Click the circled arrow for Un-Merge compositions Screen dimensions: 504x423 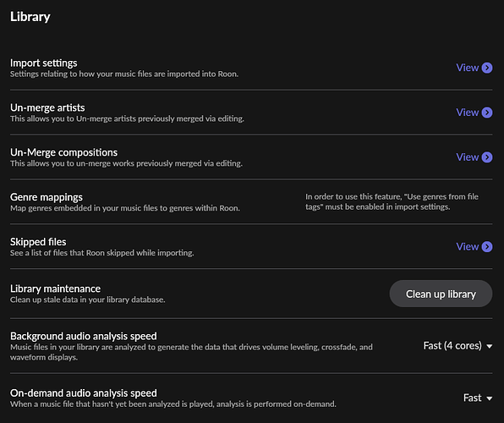tap(487, 157)
